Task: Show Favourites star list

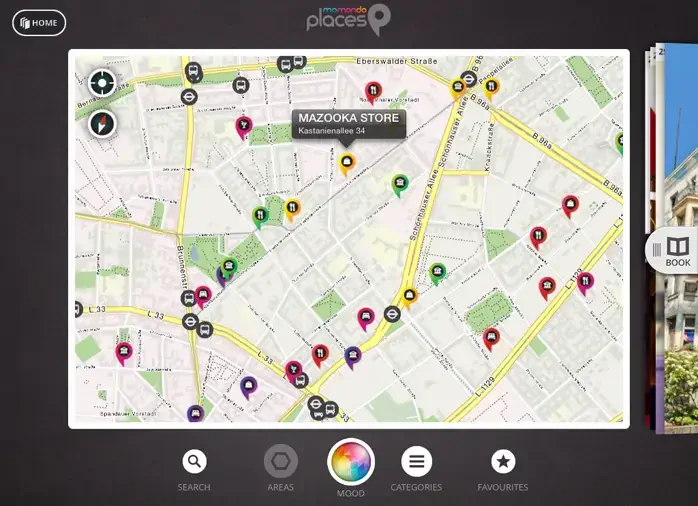Action: coord(503,461)
